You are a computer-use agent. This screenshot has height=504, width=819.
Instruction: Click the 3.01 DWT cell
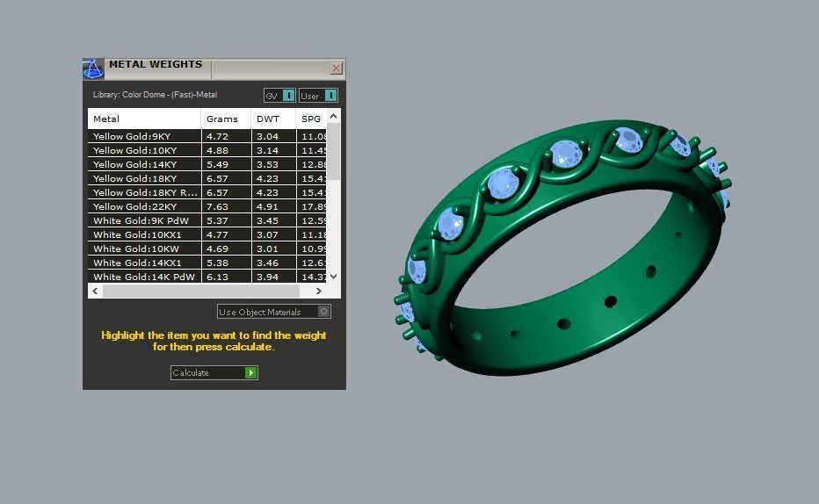273,248
